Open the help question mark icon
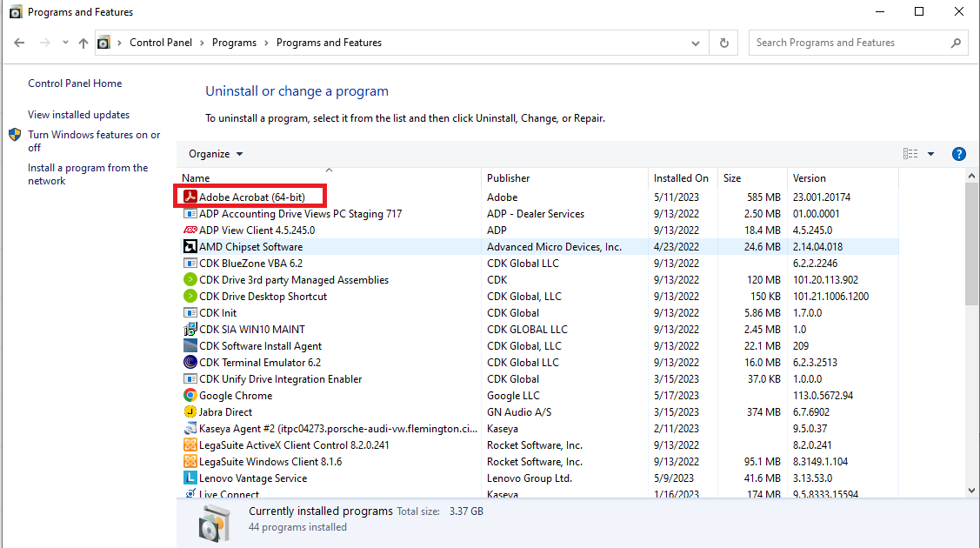 click(959, 154)
